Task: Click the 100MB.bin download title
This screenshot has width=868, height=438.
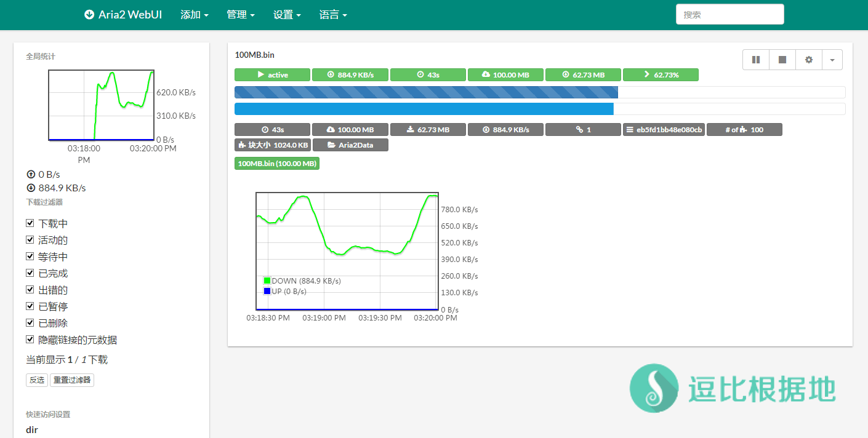Action: [x=255, y=55]
